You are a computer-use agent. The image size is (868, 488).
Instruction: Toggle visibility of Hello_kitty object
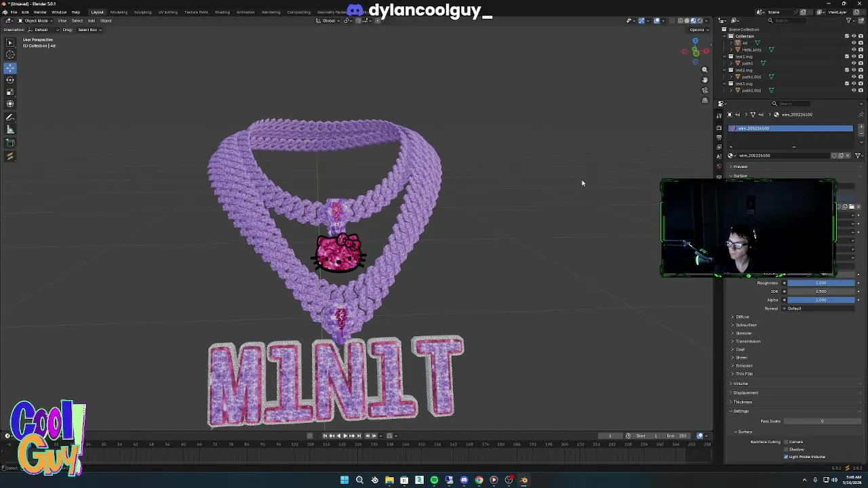[x=854, y=49]
